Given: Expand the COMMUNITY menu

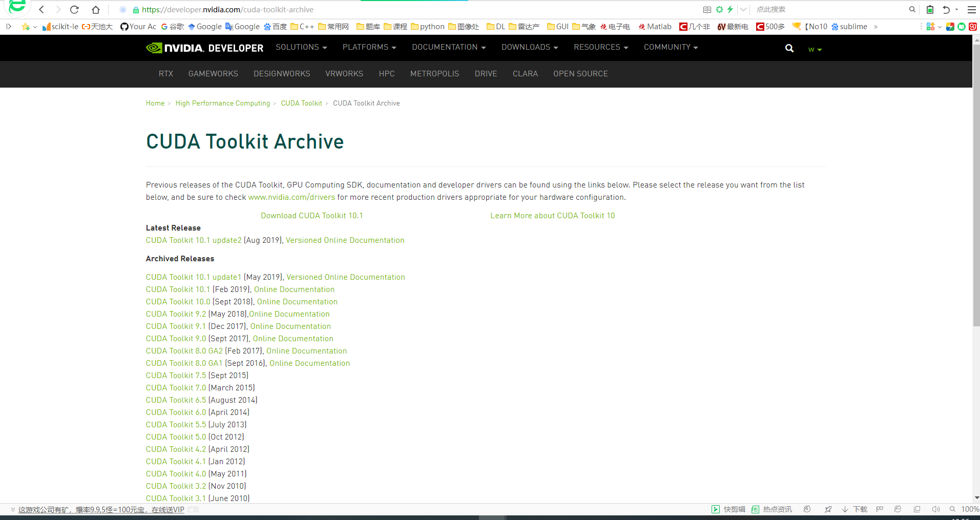Looking at the screenshot, I should (x=671, y=47).
